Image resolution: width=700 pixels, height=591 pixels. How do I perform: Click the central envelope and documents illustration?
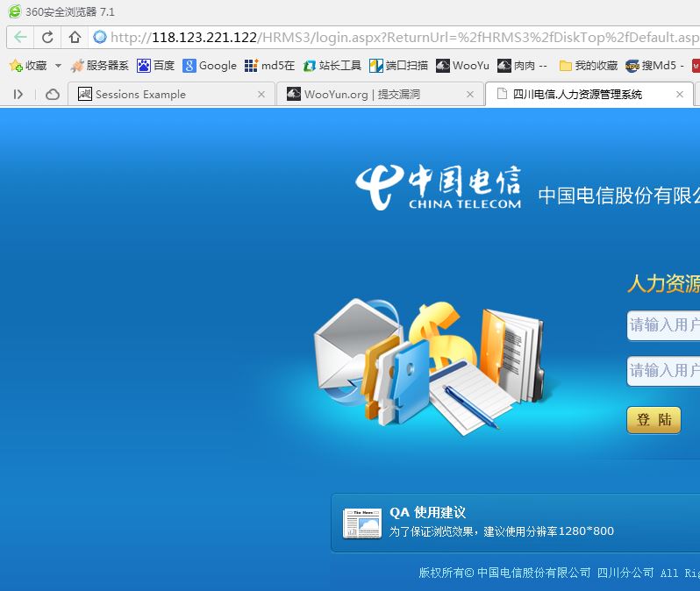[431, 366]
